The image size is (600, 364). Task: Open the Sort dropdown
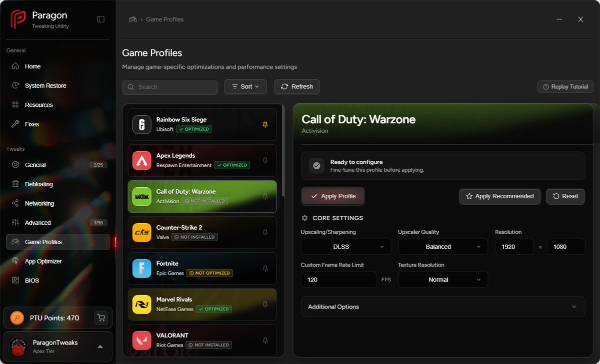coord(245,87)
